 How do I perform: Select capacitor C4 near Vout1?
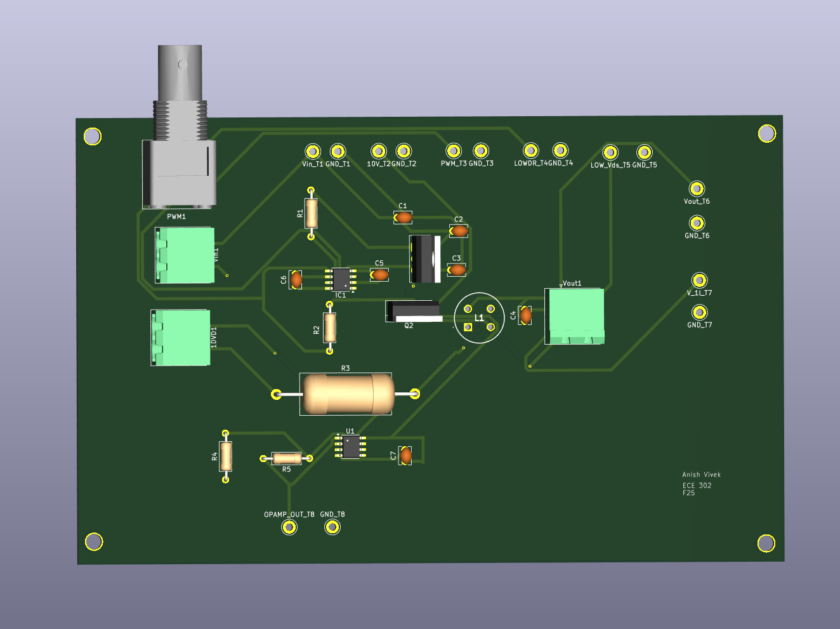(525, 315)
